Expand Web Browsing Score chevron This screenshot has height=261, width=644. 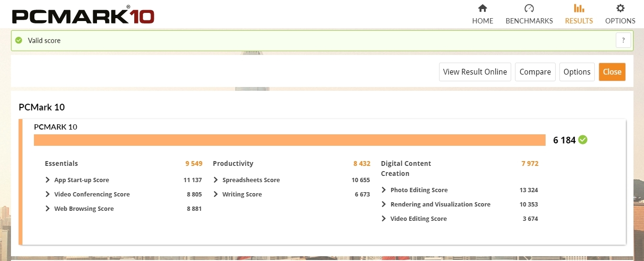(x=48, y=209)
